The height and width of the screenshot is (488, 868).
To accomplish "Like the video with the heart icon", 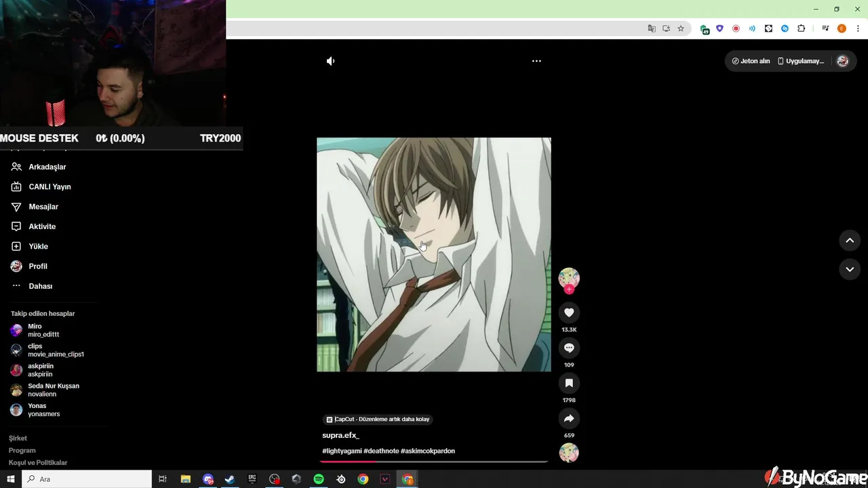I will pos(569,312).
